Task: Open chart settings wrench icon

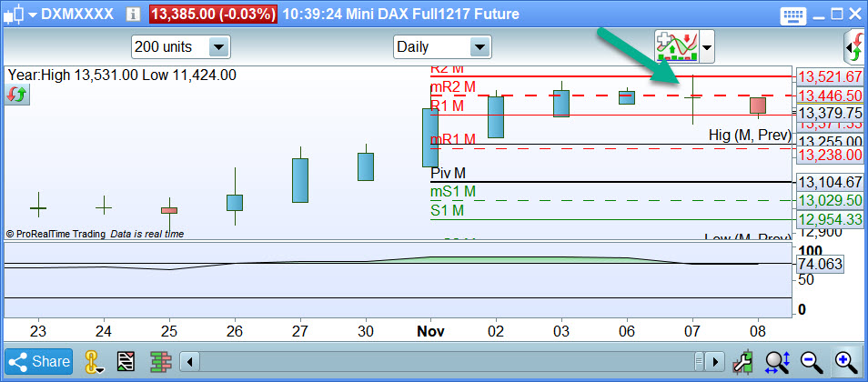Action: [744, 362]
